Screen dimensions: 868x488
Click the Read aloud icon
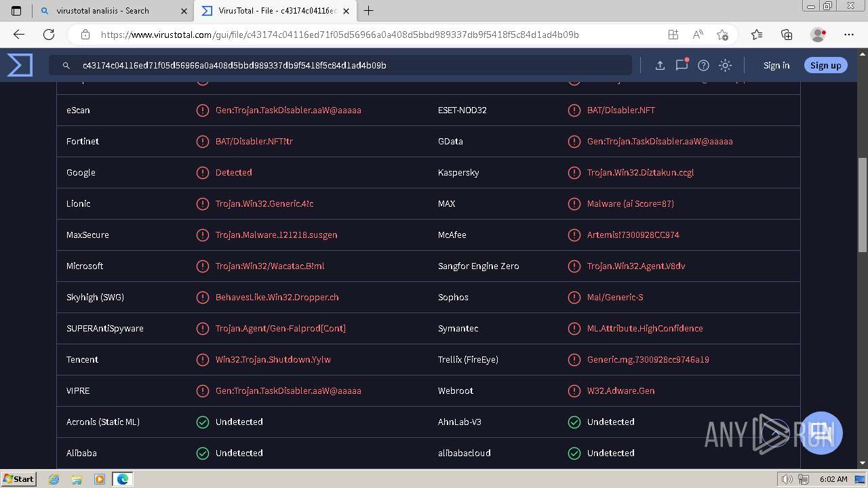click(x=698, y=35)
